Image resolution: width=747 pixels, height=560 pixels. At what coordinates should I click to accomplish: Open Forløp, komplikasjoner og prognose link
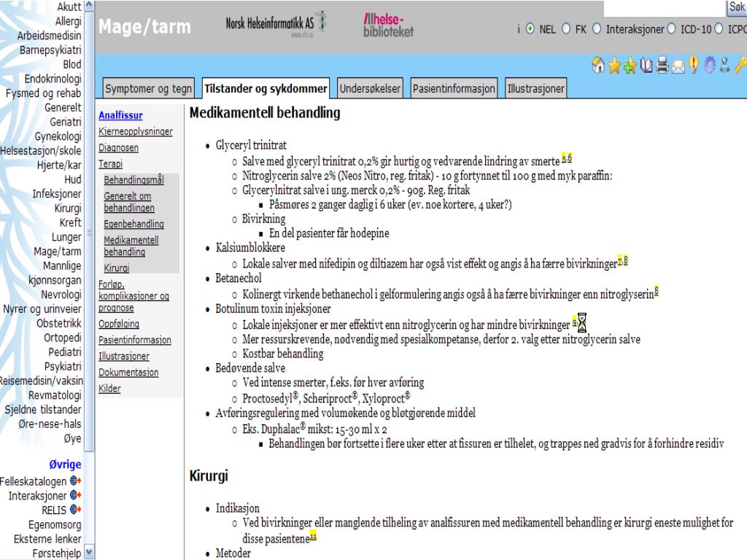tap(134, 296)
